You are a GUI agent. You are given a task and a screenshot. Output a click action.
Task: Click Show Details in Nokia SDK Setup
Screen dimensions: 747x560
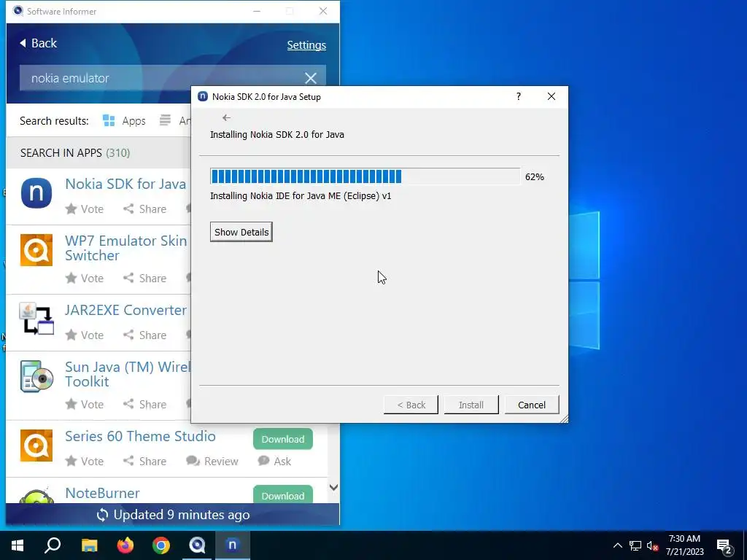coord(241,233)
